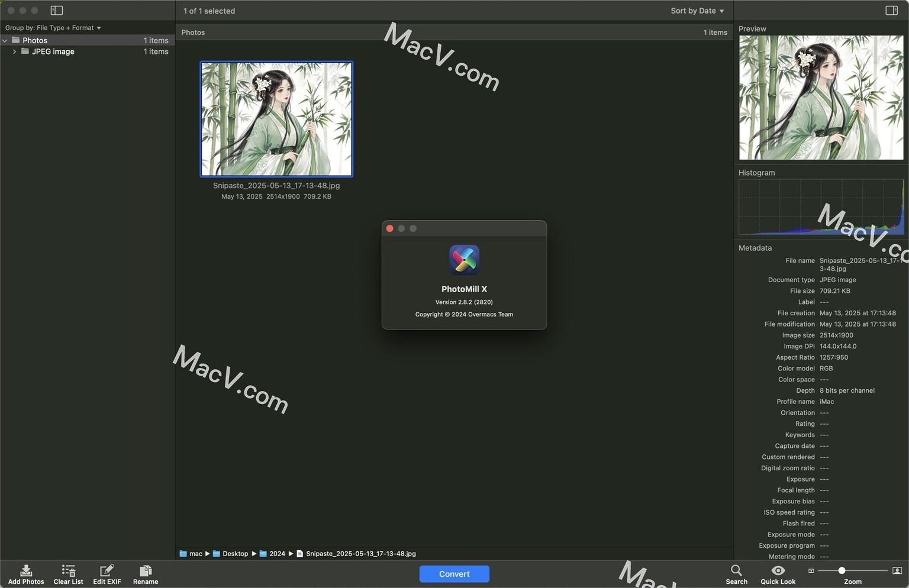Open the Group by File Type + Format dropdown
The image size is (909, 588).
(x=53, y=28)
